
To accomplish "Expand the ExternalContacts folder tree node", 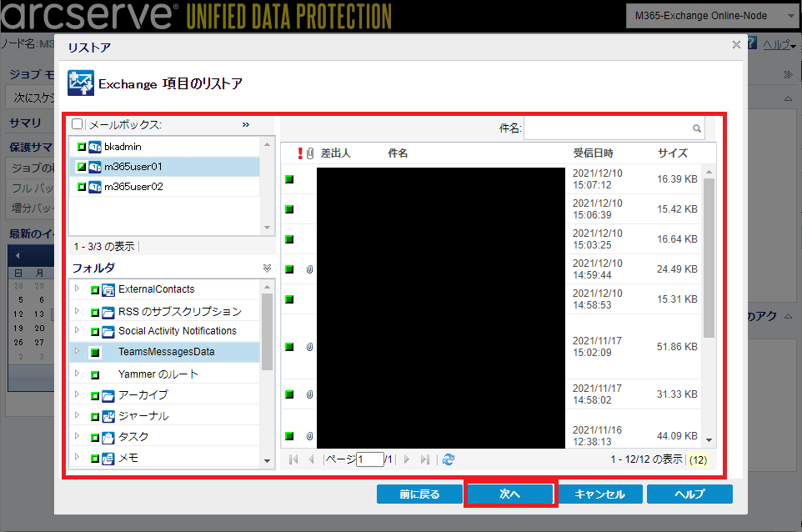I will tap(78, 289).
